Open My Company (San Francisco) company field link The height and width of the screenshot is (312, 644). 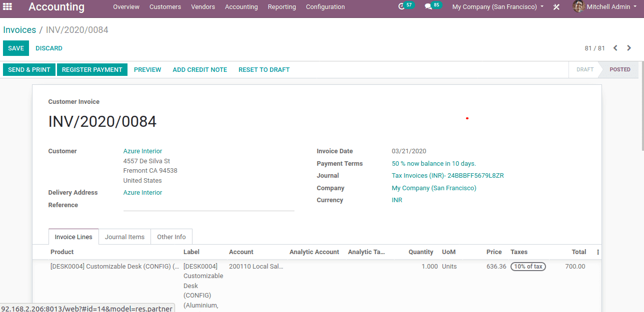434,188
